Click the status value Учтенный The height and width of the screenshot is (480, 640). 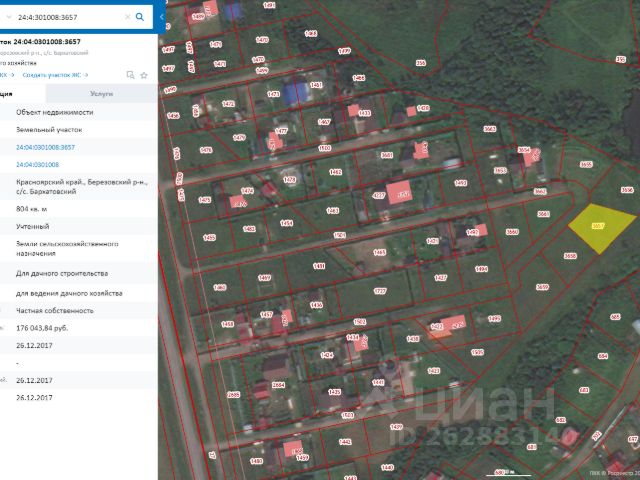pyautogui.click(x=33, y=227)
